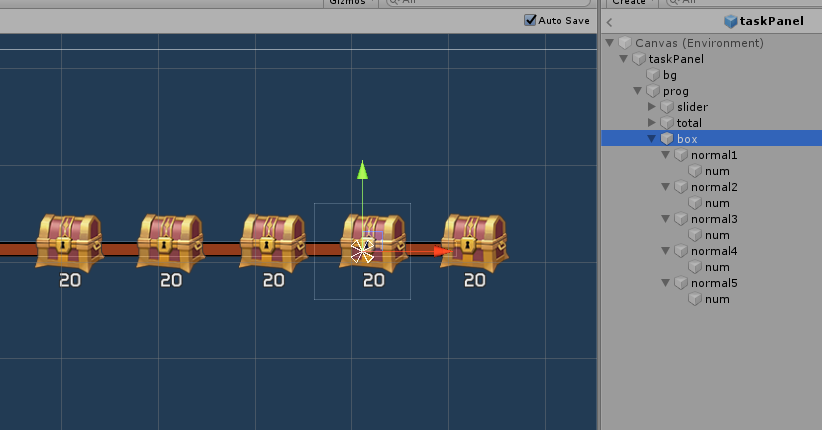Open the Create dropdown in hierarchy
The width and height of the screenshot is (822, 430).
(x=632, y=3)
